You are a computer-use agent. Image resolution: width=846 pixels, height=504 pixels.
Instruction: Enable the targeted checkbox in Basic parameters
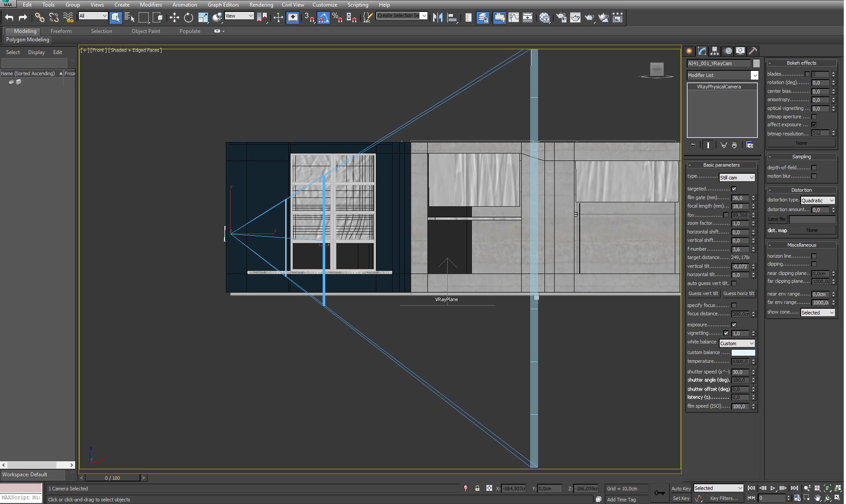734,188
